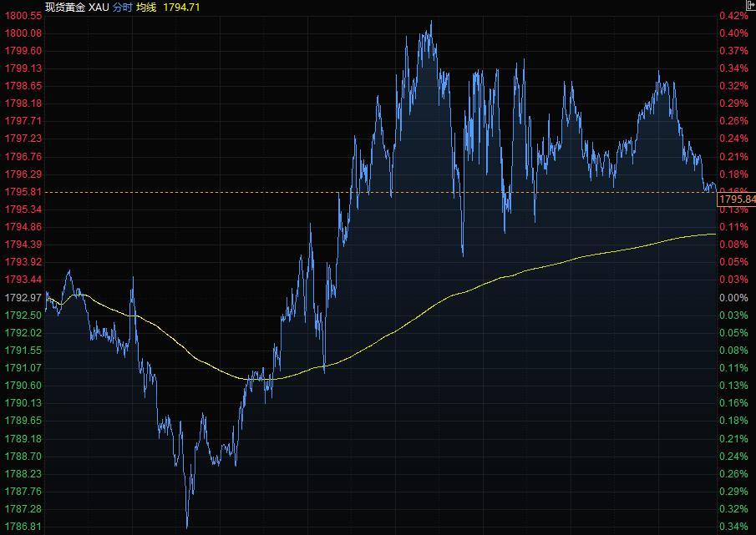756x535 pixels.
Task: Click the highest peak of the blue price line
Action: pos(430,23)
